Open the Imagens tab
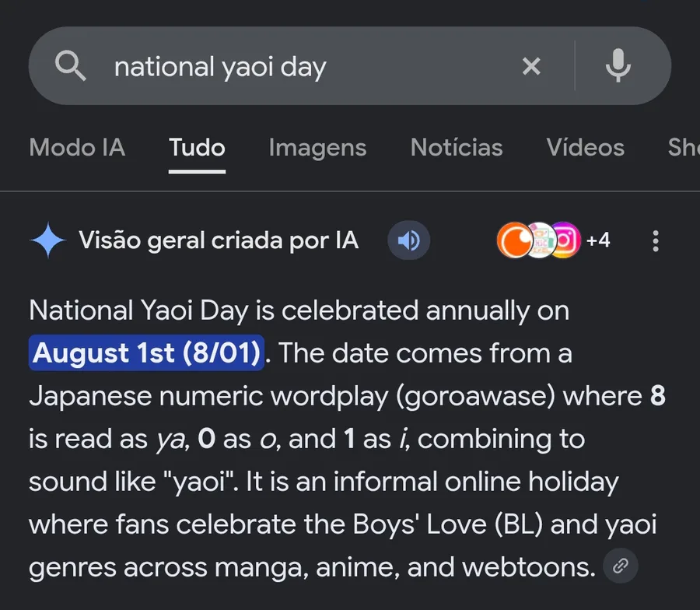 coord(317,149)
